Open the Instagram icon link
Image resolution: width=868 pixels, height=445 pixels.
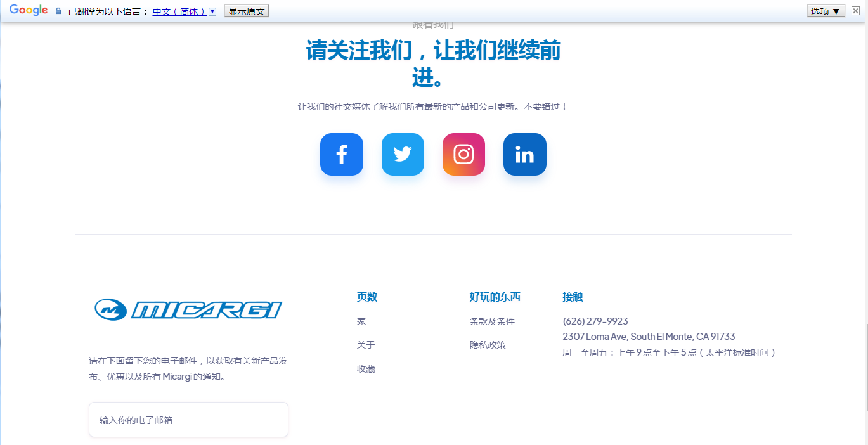(x=463, y=154)
